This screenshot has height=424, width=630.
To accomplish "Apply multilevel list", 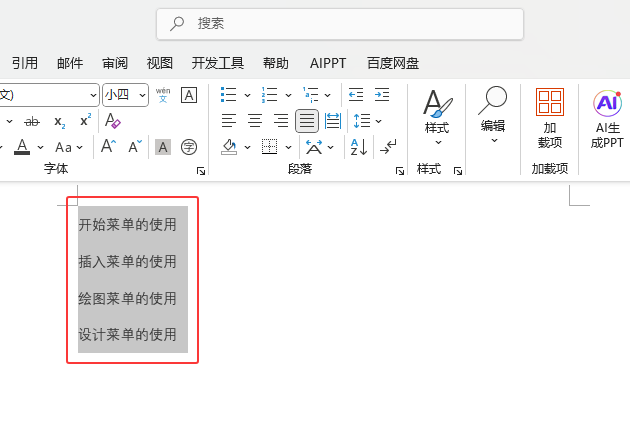I will [x=311, y=95].
